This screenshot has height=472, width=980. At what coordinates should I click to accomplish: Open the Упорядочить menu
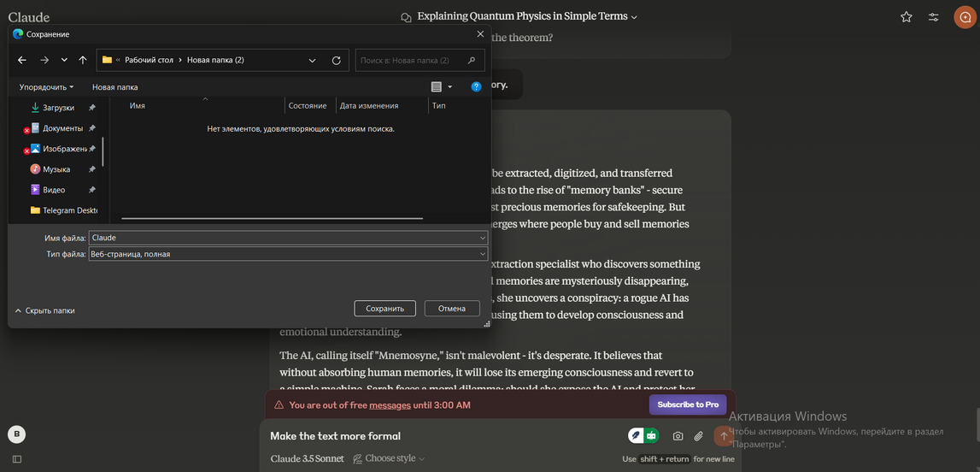tap(46, 87)
